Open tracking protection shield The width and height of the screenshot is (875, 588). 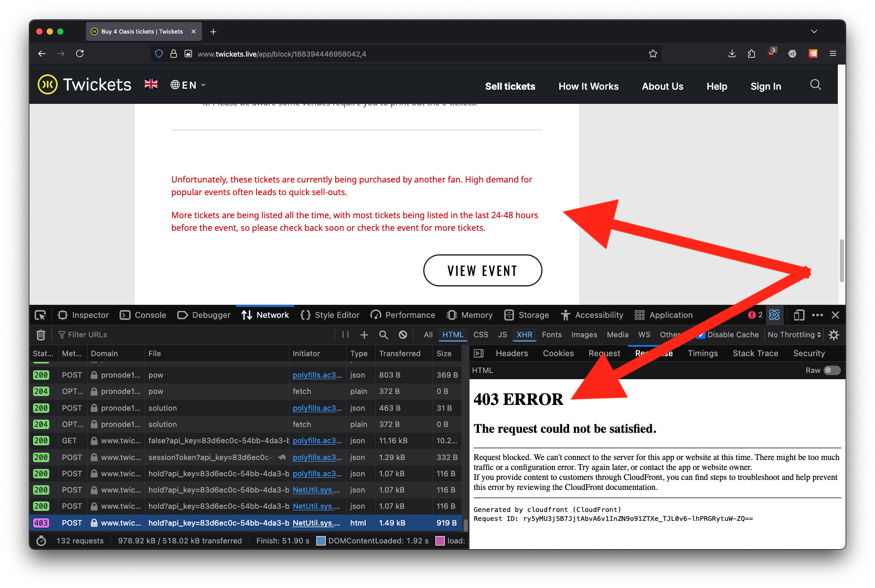click(x=159, y=54)
